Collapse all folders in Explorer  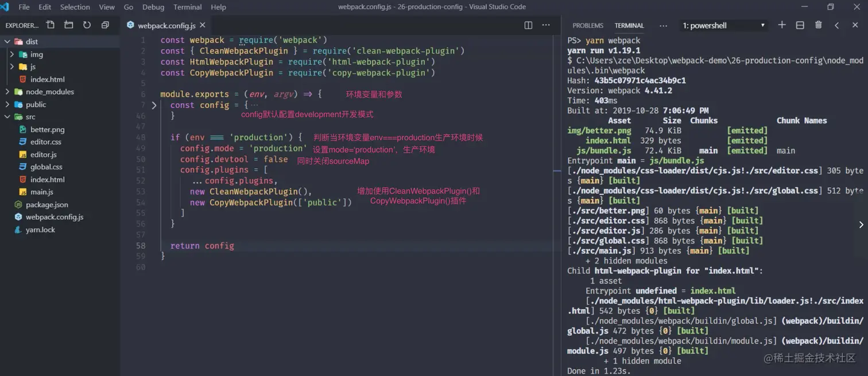click(x=105, y=25)
